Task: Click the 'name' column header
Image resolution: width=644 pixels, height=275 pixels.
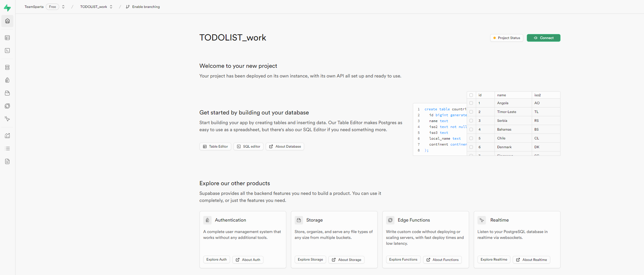Action: [513, 95]
